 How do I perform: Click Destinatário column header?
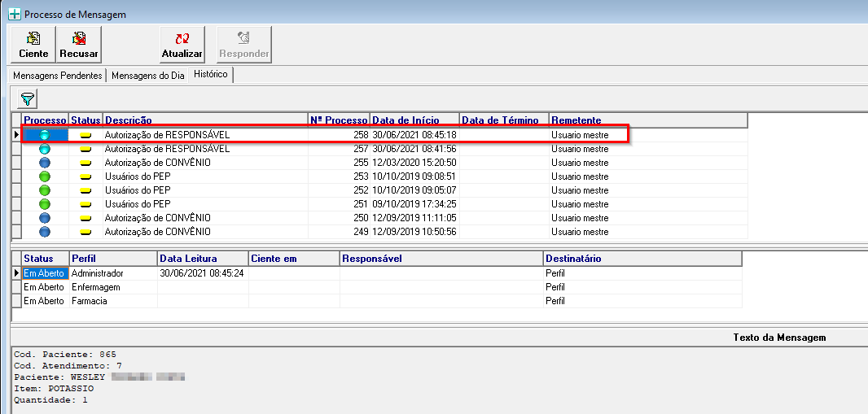(642, 259)
